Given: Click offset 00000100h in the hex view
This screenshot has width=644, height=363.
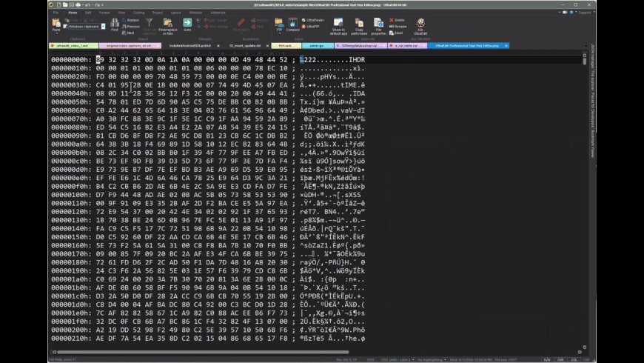Looking at the screenshot, I should tap(70, 195).
